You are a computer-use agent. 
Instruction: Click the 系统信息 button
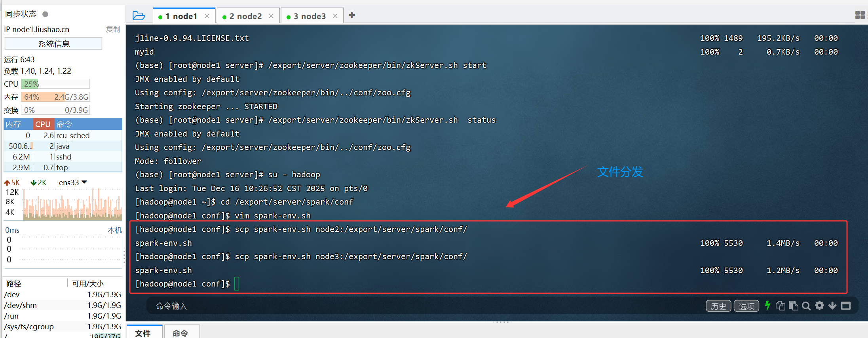point(53,44)
